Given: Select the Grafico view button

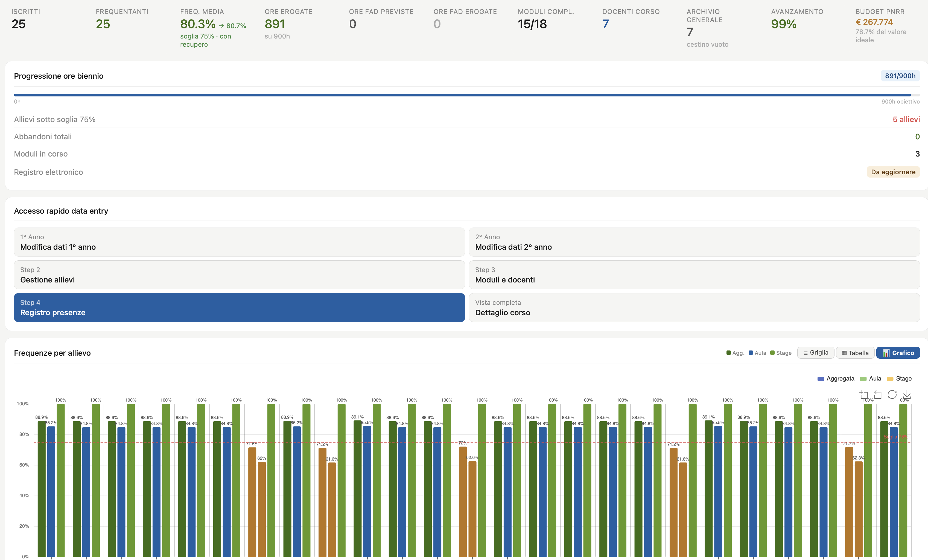Looking at the screenshot, I should tap(898, 353).
